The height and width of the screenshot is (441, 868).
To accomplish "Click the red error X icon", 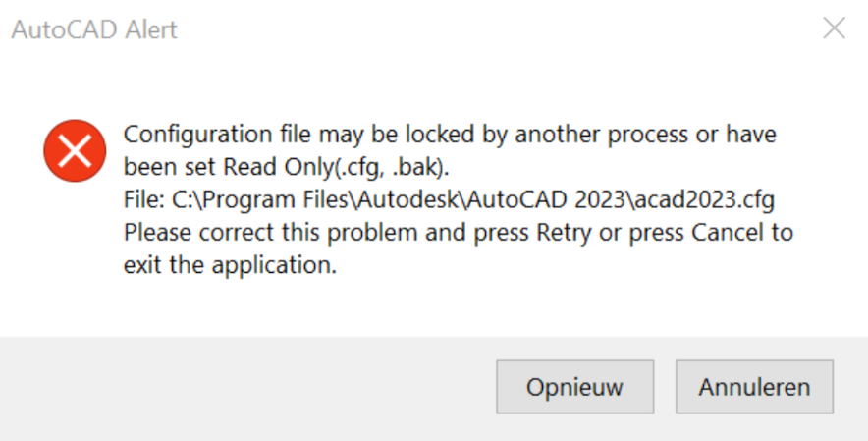I will (75, 150).
